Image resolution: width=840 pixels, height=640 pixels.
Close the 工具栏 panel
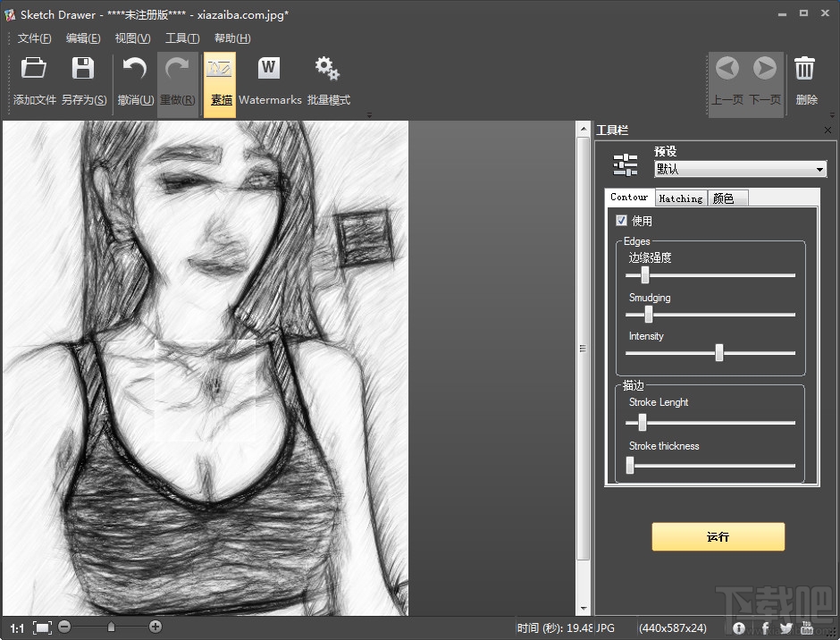tap(827, 131)
